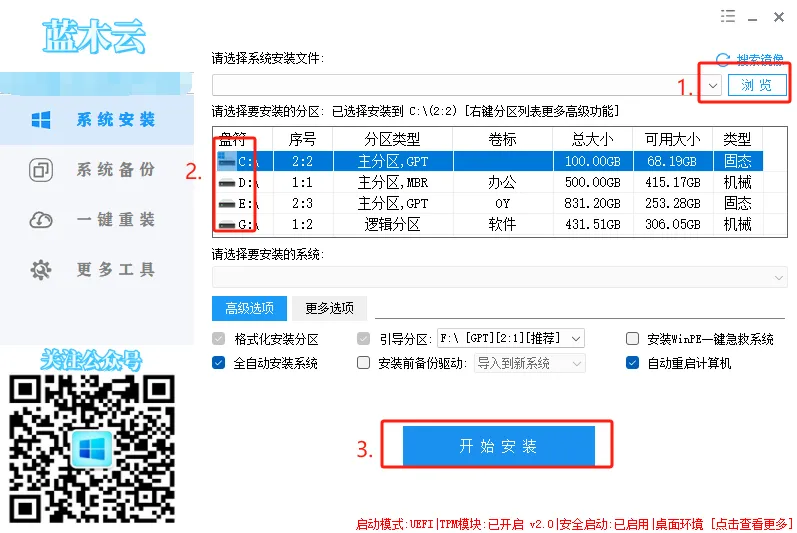Open the 系统备份 sidebar section

click(x=97, y=170)
